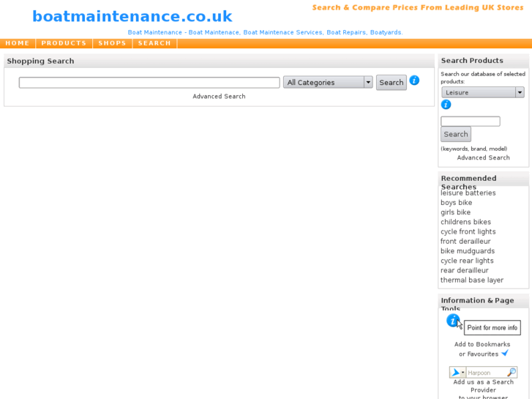Viewport: 532px width, 399px height.
Task: Open the PRODUCTS menu item
Action: (64, 43)
